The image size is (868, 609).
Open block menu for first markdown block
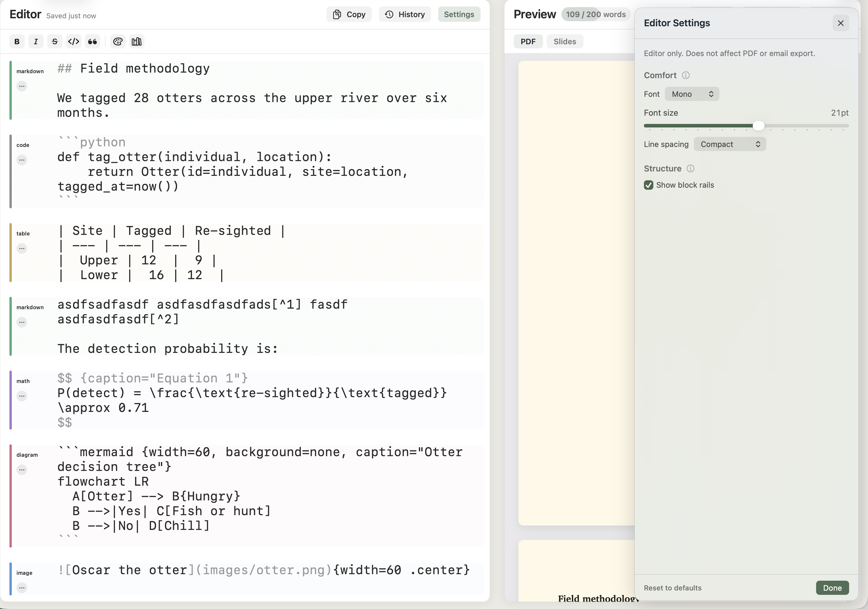[22, 86]
